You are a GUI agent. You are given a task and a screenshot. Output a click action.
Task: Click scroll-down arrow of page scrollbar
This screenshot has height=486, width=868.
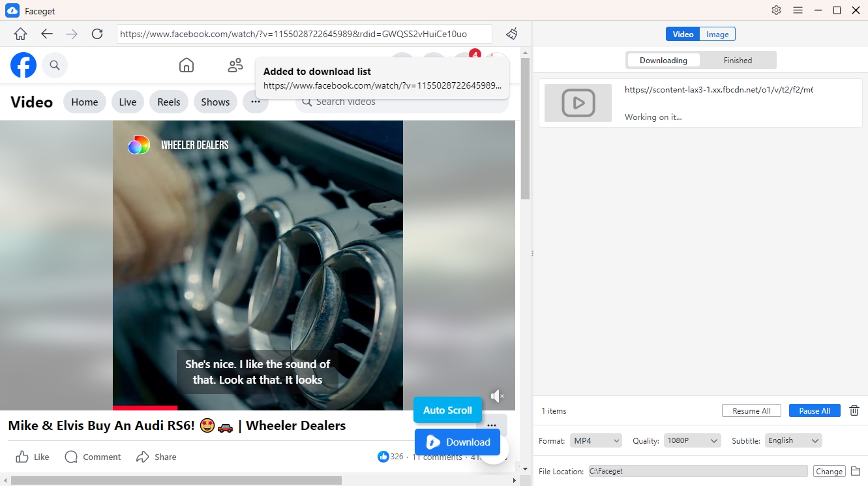click(x=526, y=468)
